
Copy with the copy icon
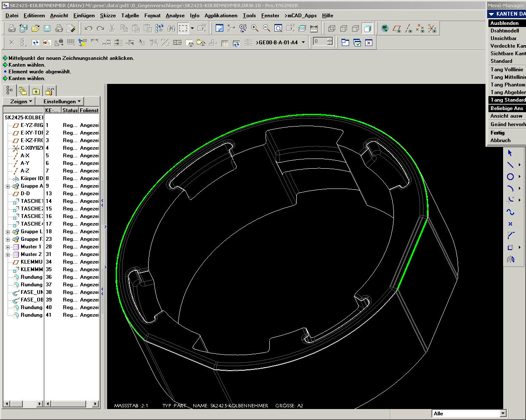124,28
